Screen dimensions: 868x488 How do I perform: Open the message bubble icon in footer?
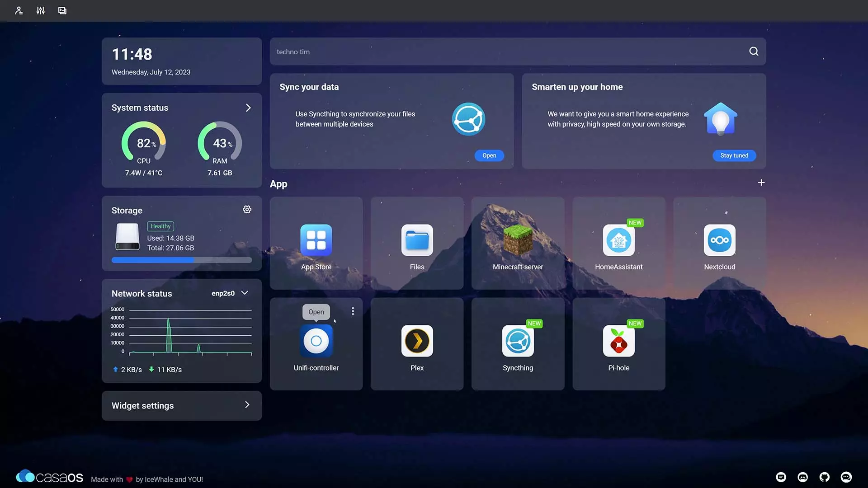coord(846,477)
